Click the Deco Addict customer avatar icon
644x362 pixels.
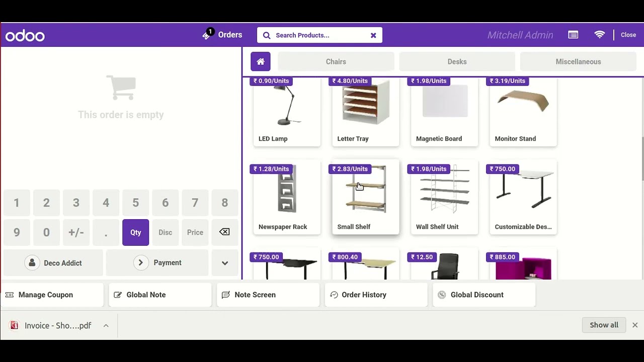click(32, 262)
